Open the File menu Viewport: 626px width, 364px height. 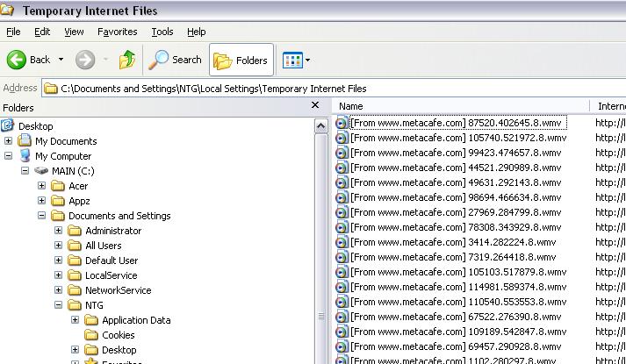click(13, 32)
